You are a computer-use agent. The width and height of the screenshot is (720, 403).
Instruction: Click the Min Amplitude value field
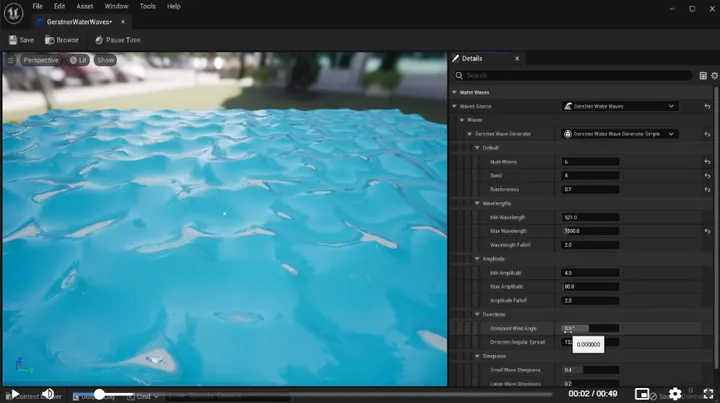(590, 273)
